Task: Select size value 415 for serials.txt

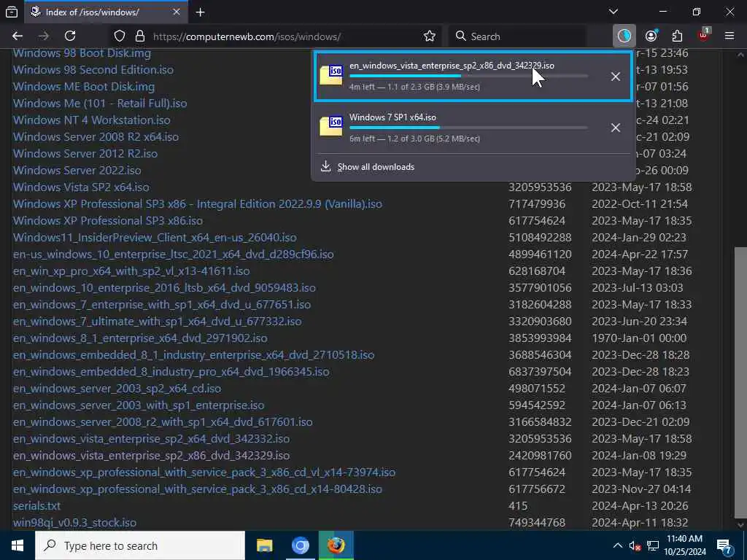Action: pyautogui.click(x=518, y=506)
